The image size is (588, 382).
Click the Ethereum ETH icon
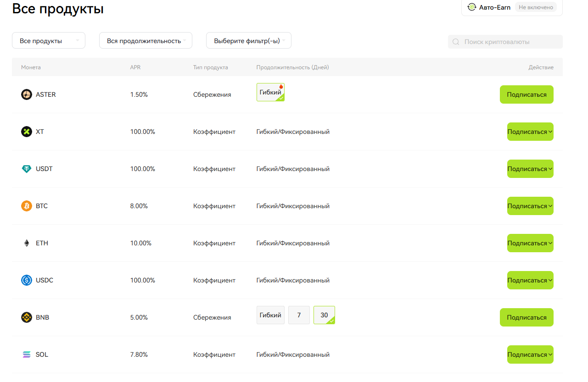coord(27,243)
